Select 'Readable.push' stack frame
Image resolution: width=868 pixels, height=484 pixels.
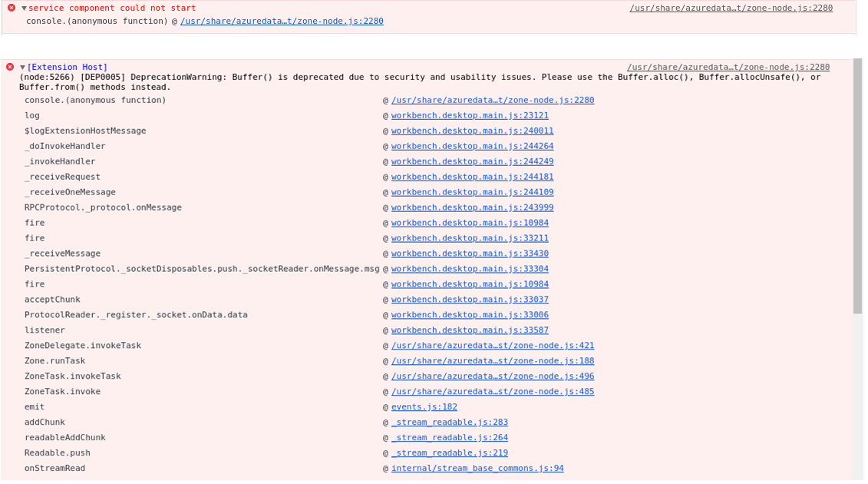pyautogui.click(x=57, y=453)
